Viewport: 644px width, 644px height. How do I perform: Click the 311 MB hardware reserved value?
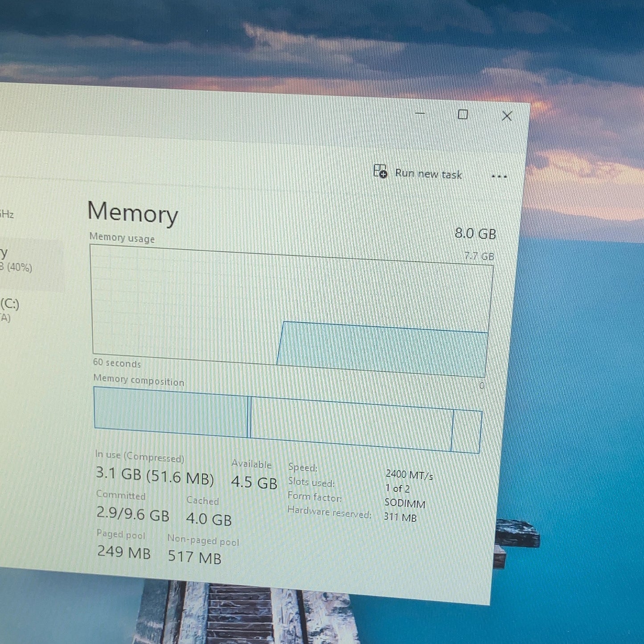400,517
